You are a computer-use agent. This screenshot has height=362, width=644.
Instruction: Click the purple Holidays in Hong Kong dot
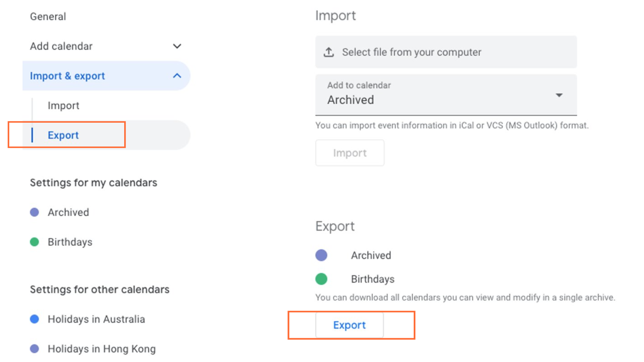(x=34, y=348)
